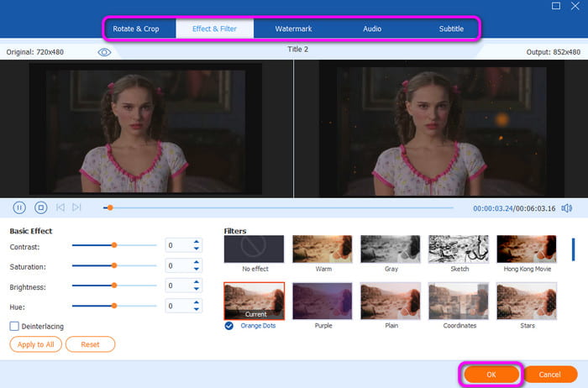Image resolution: width=588 pixels, height=388 pixels.
Task: Click the Output: 852x480 label
Action: point(553,52)
